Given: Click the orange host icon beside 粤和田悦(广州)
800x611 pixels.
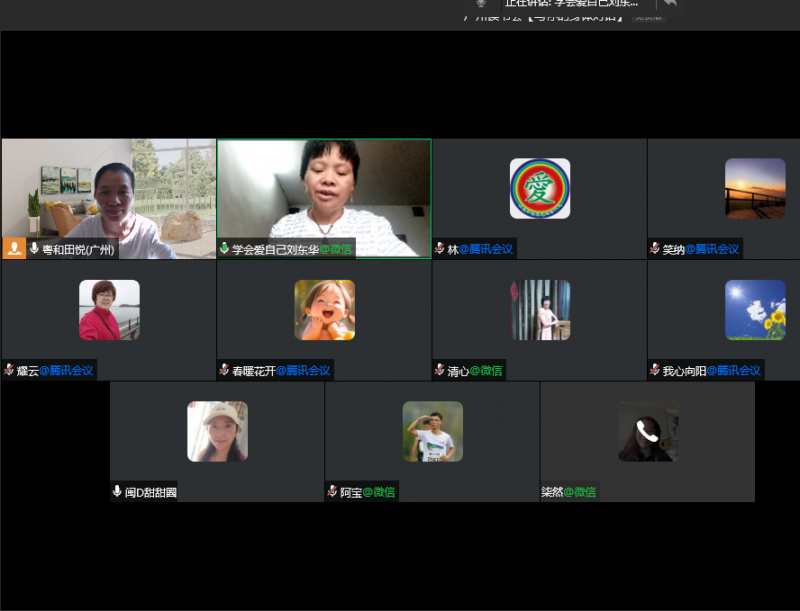Looking at the screenshot, I should click(x=14, y=249).
